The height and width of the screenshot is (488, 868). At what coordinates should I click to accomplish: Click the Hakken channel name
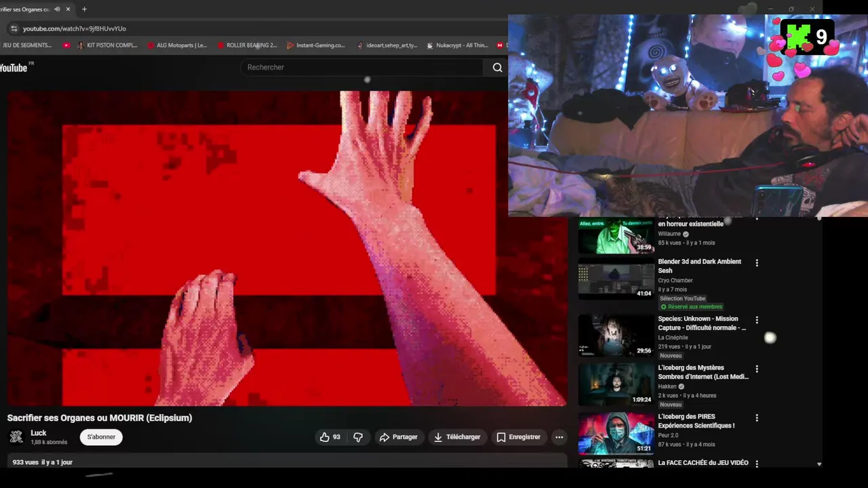coord(667,387)
